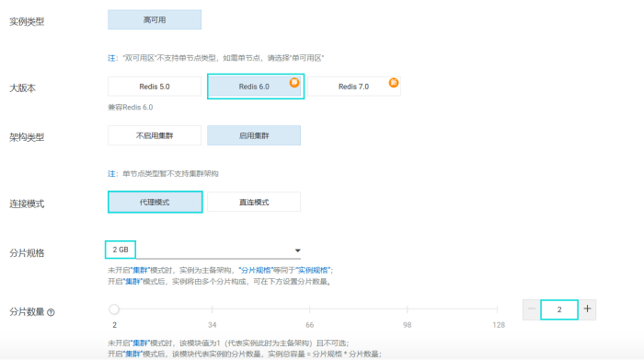Click slider mark labeled 98
644x361 pixels.
(x=407, y=325)
